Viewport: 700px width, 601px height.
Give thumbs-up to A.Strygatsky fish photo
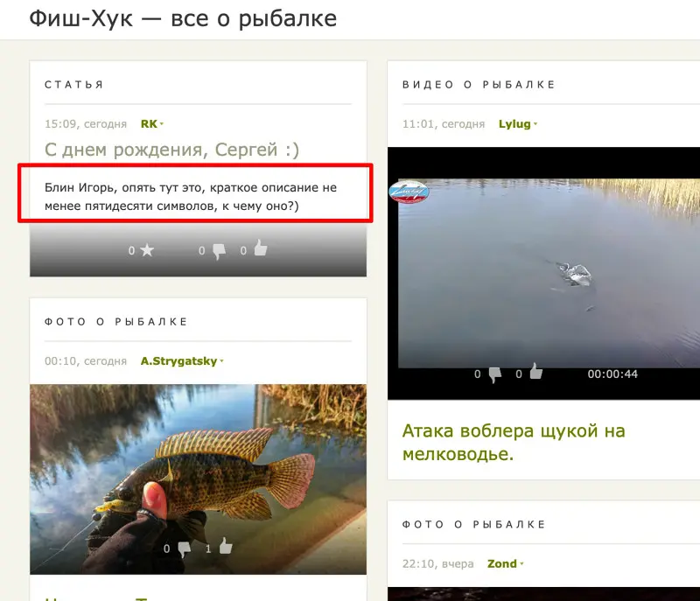point(226,546)
